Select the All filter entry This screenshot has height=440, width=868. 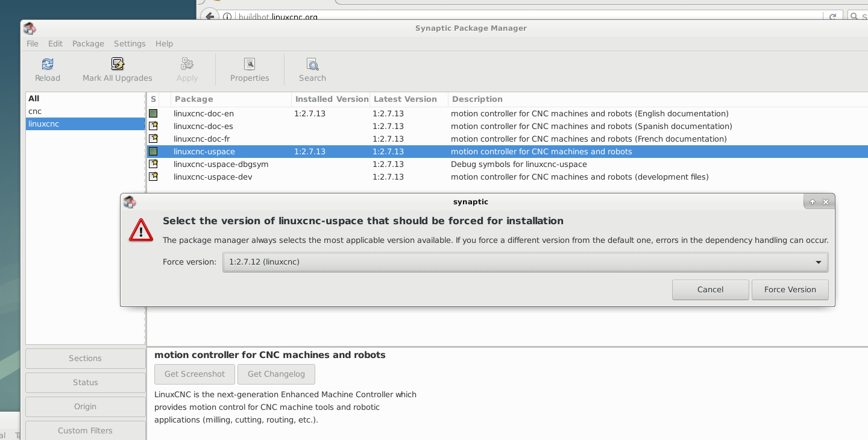click(85, 98)
